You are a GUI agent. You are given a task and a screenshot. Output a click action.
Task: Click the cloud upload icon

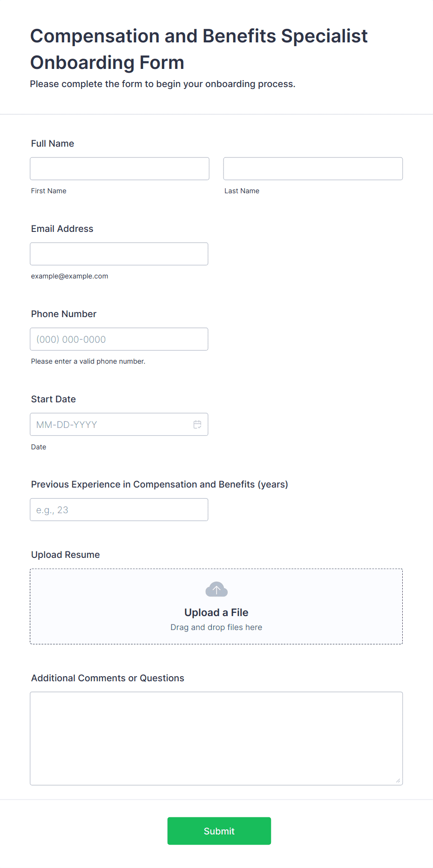click(x=216, y=590)
